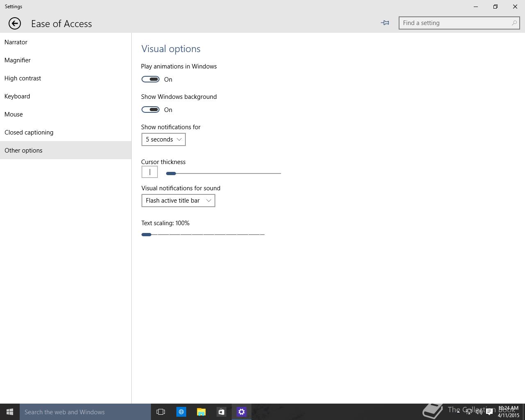
Task: Toggle Show Windows background switch
Action: click(x=151, y=110)
